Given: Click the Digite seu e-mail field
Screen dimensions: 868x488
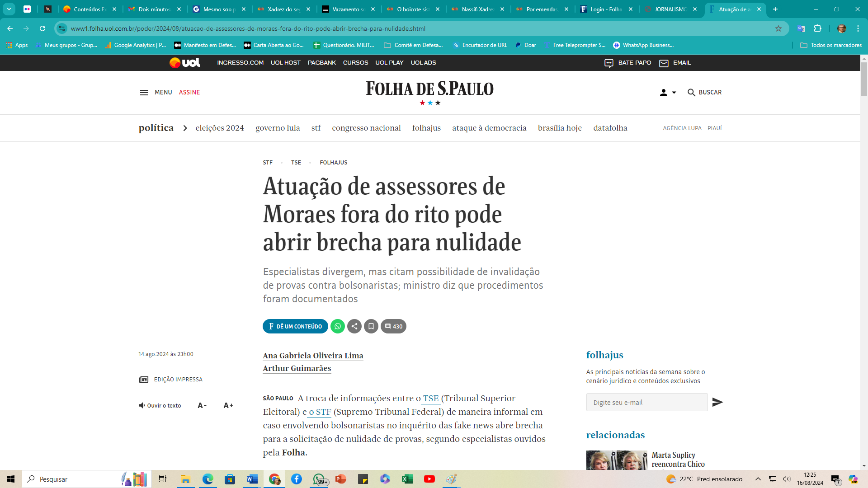Looking at the screenshot, I should (647, 402).
